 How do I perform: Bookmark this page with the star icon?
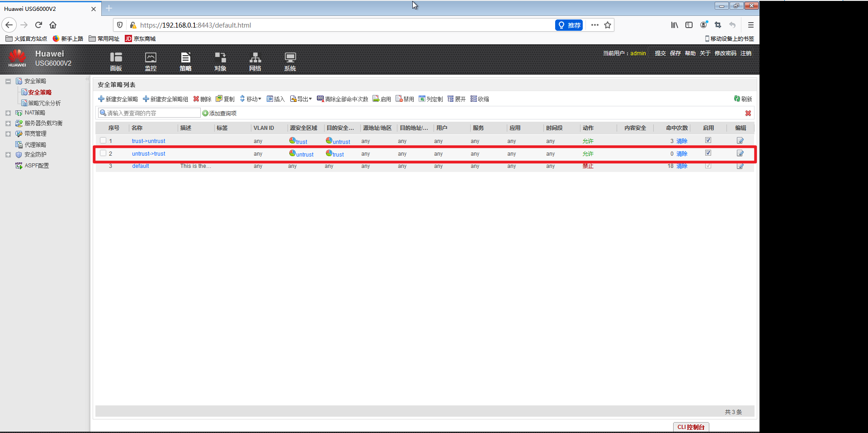pos(608,25)
